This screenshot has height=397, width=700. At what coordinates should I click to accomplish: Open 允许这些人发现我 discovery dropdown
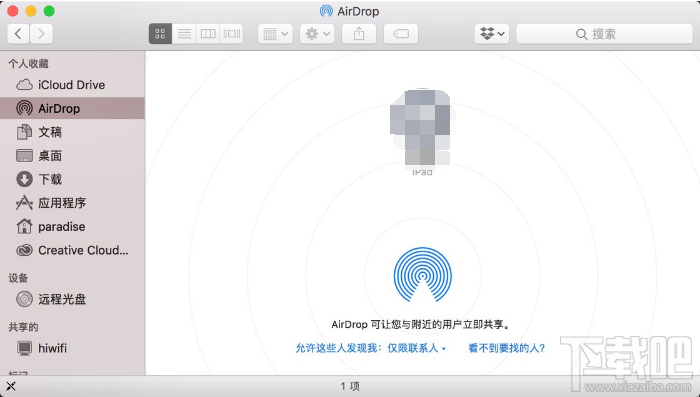click(x=371, y=348)
